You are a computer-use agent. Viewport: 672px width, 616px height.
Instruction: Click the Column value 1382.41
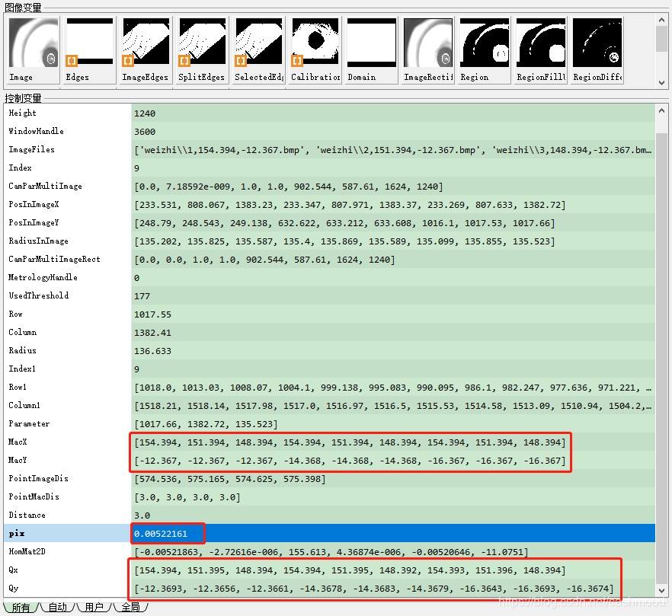point(152,333)
